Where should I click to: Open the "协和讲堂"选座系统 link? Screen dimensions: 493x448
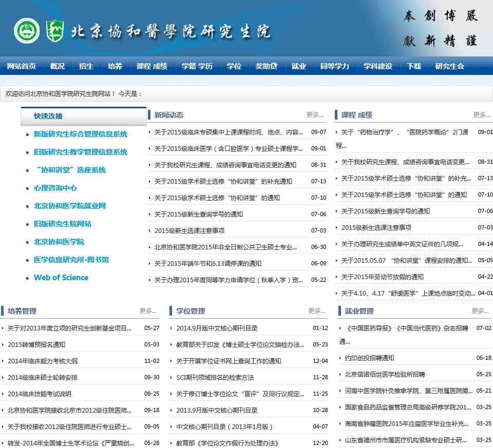tap(70, 170)
